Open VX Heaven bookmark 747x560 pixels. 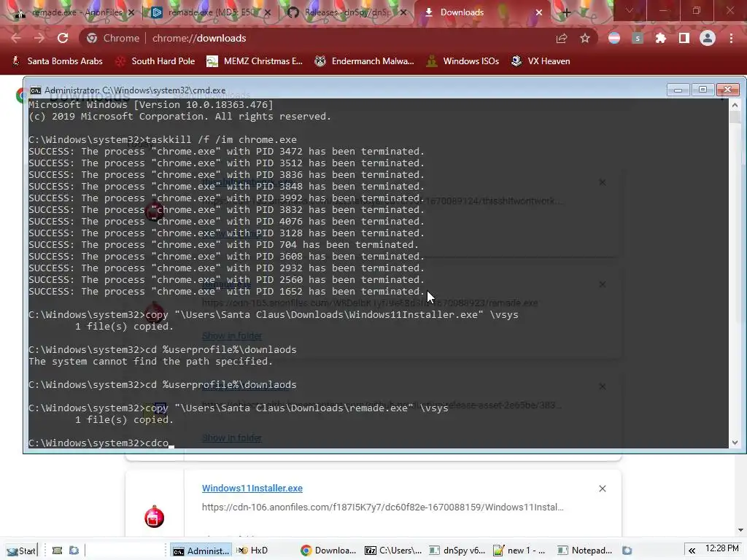pyautogui.click(x=541, y=61)
